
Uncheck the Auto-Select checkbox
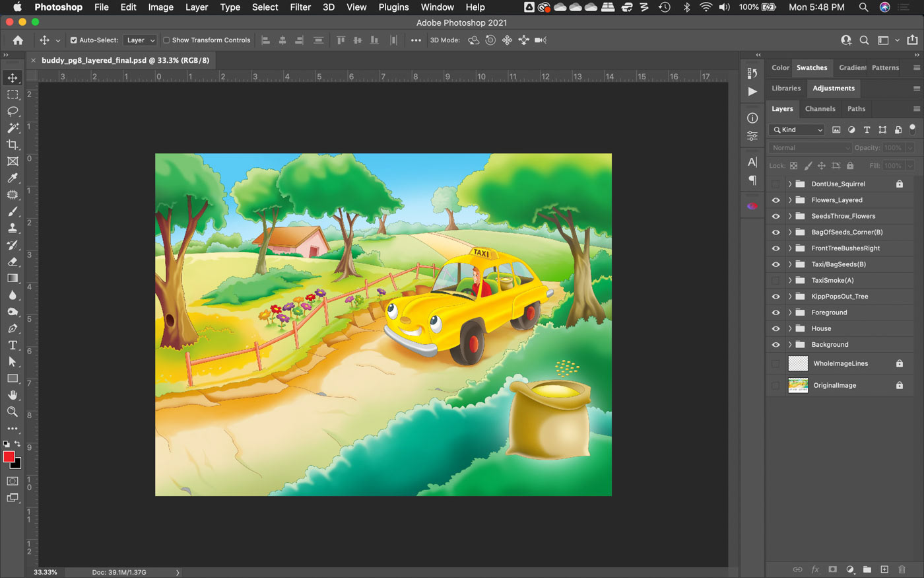coord(74,40)
